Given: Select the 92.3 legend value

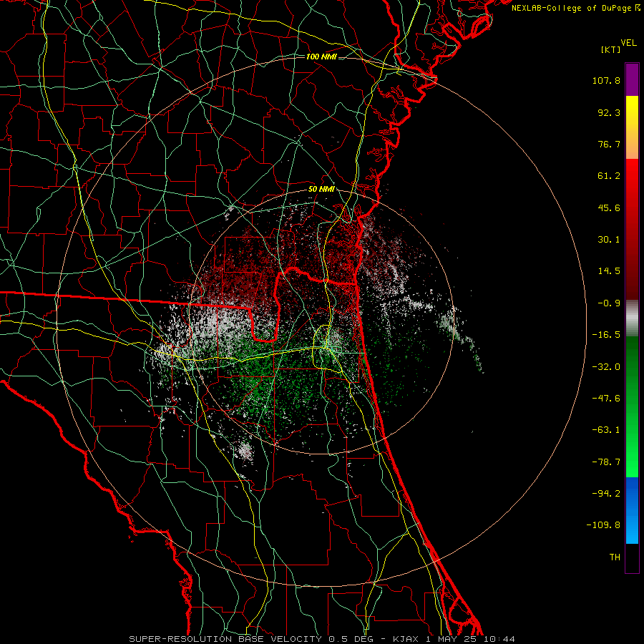Looking at the screenshot, I should coord(609,112).
